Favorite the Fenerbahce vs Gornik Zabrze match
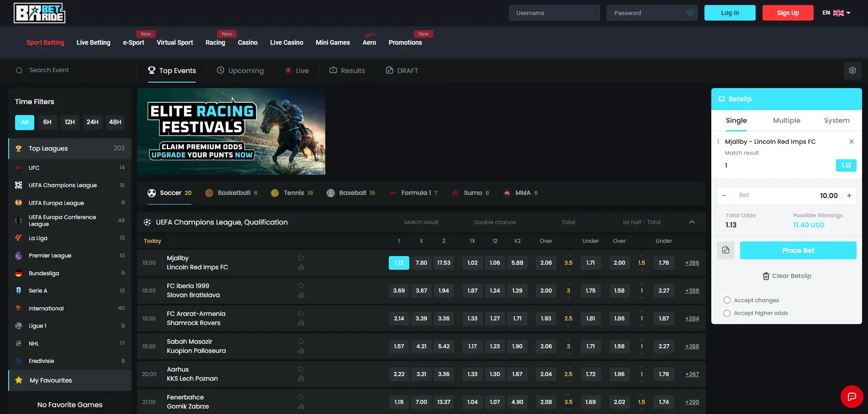This screenshot has height=414, width=868. click(x=301, y=397)
